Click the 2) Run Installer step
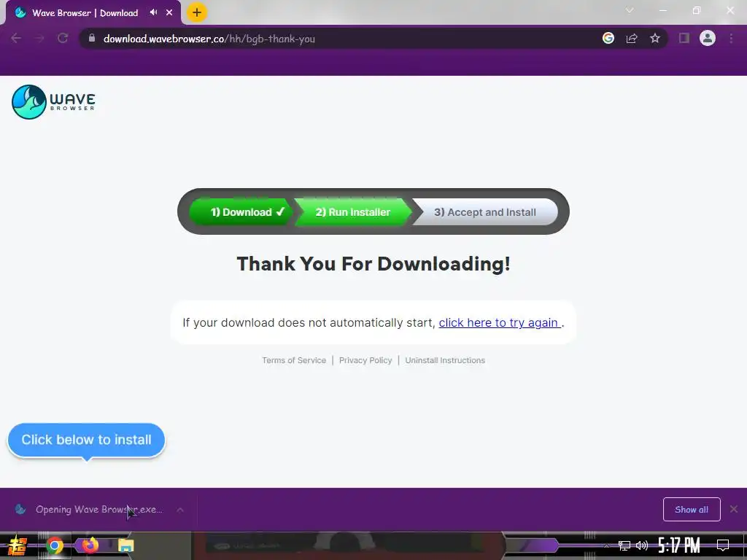 coord(352,212)
